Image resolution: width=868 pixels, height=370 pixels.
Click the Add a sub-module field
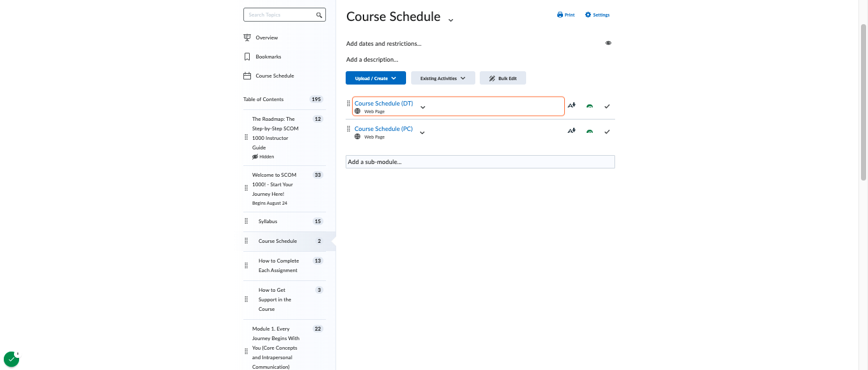click(x=480, y=162)
